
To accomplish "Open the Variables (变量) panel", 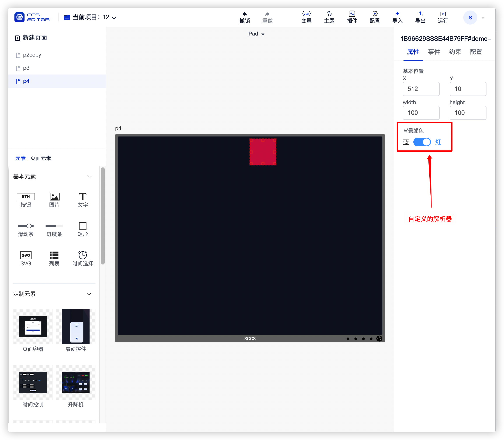I will coord(306,17).
